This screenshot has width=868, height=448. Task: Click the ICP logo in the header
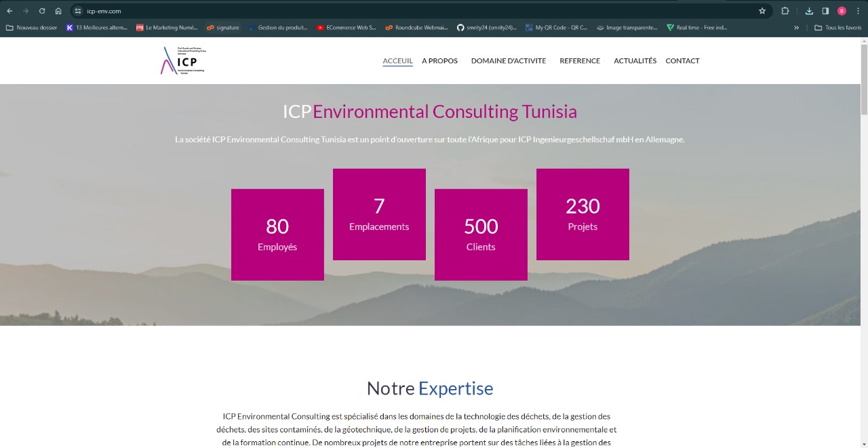pyautogui.click(x=182, y=61)
